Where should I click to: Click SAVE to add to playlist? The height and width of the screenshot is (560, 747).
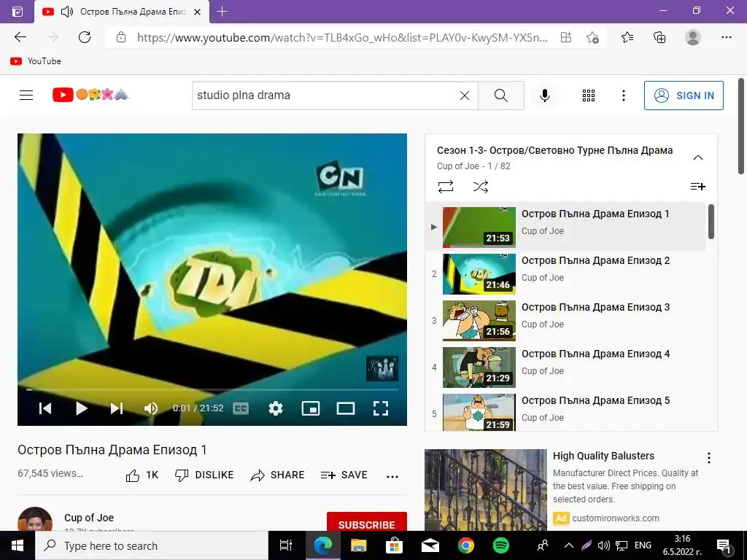tap(344, 475)
